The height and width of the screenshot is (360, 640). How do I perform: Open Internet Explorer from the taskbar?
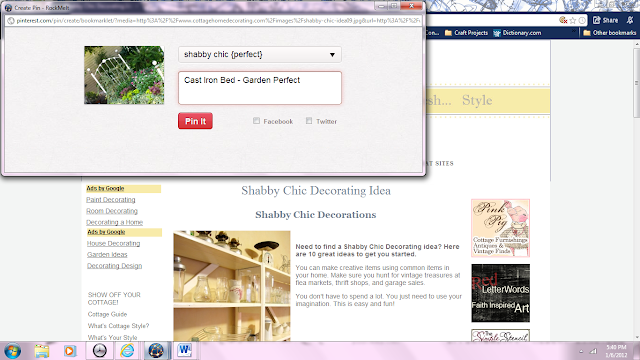127,351
